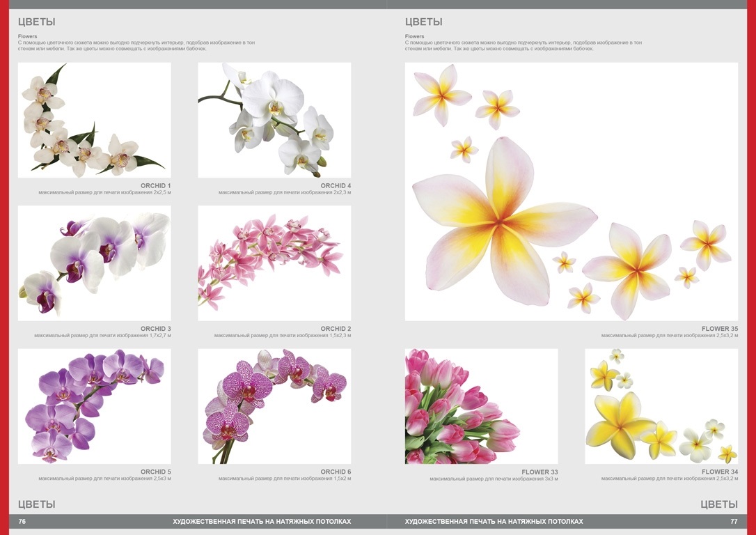Click page number 77 in footer

(x=733, y=522)
